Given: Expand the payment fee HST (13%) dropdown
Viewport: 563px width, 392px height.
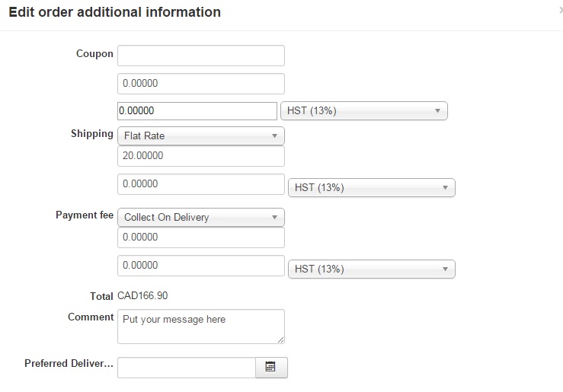Looking at the screenshot, I should [x=372, y=269].
